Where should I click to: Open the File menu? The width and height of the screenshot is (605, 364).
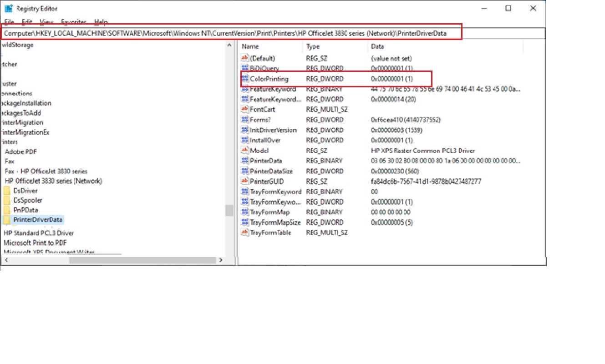[x=9, y=22]
